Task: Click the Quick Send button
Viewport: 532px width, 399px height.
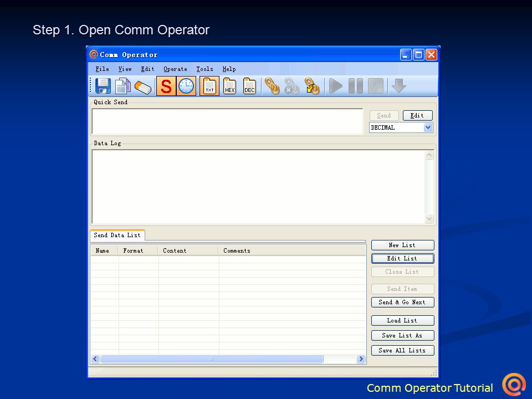Action: click(x=383, y=115)
